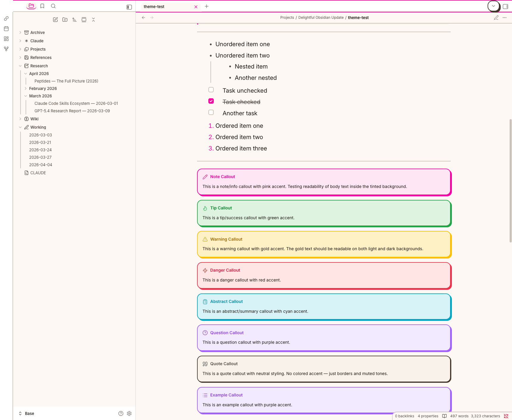
Task: Click Projects in the breadcrumb
Action: [287, 18]
